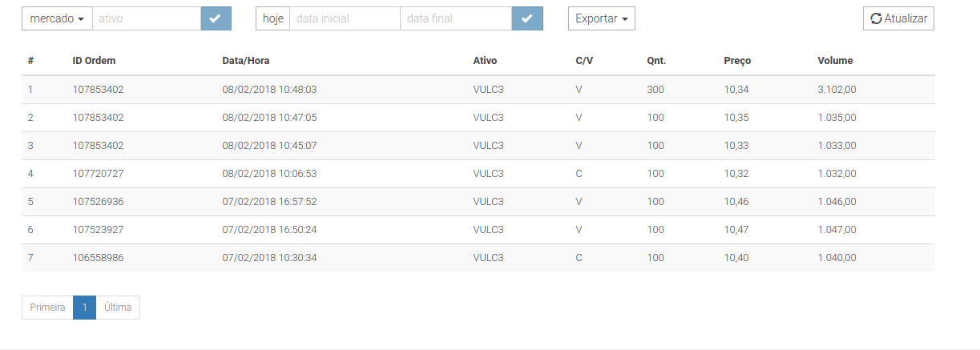The width and height of the screenshot is (980, 350).
Task: Apply date range with second checkmark button
Action: point(526,18)
